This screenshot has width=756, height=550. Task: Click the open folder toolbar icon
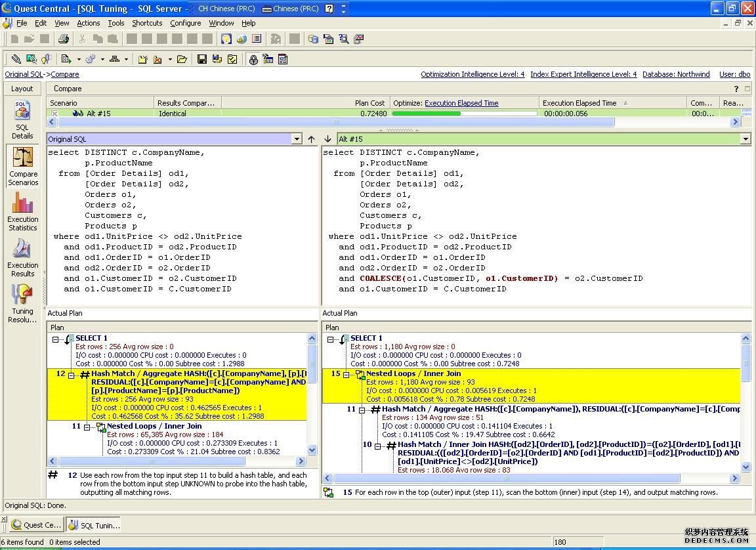point(182,59)
